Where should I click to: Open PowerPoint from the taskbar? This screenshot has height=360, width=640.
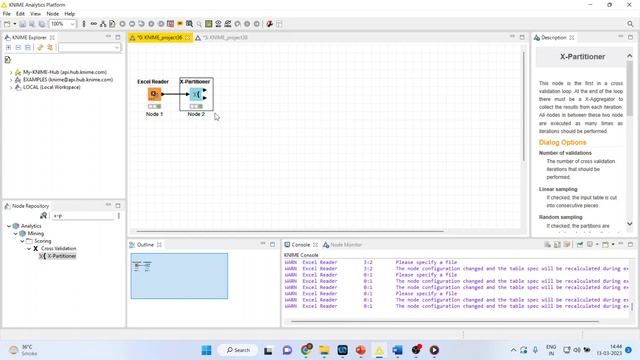361,350
